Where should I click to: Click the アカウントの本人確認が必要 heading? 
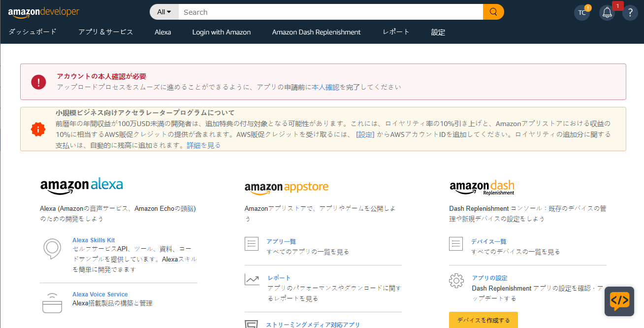point(102,76)
